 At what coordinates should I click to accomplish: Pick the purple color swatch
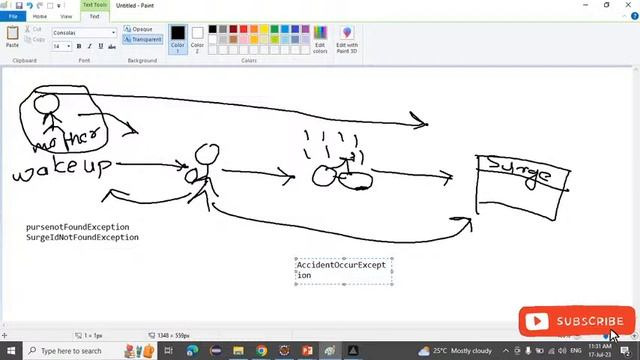tap(305, 29)
